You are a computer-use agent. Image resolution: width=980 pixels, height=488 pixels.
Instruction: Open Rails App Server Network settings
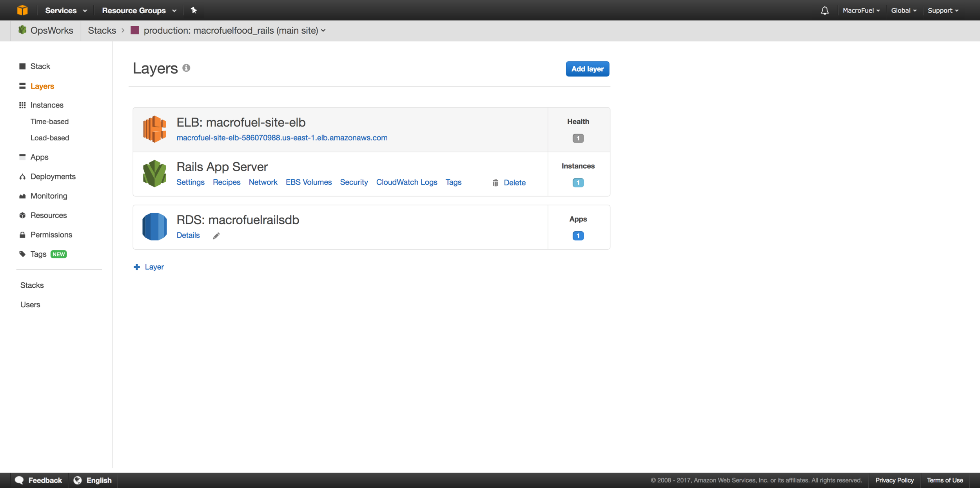click(x=263, y=182)
